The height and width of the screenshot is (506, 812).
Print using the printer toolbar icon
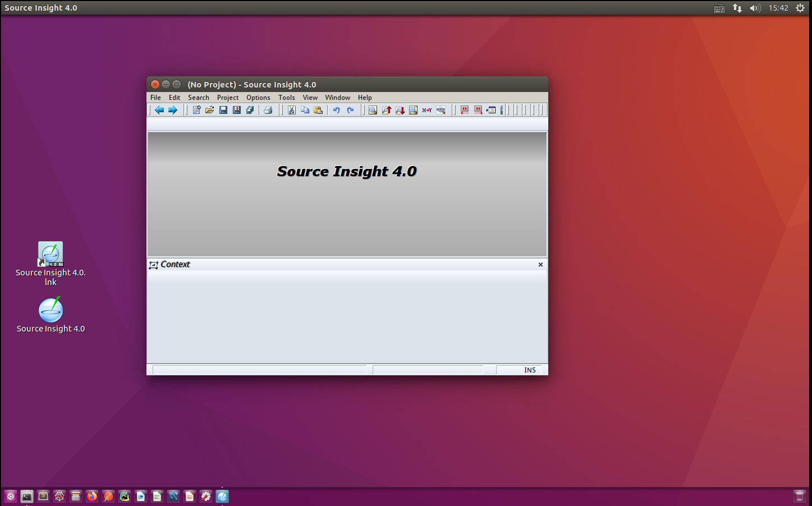[268, 110]
